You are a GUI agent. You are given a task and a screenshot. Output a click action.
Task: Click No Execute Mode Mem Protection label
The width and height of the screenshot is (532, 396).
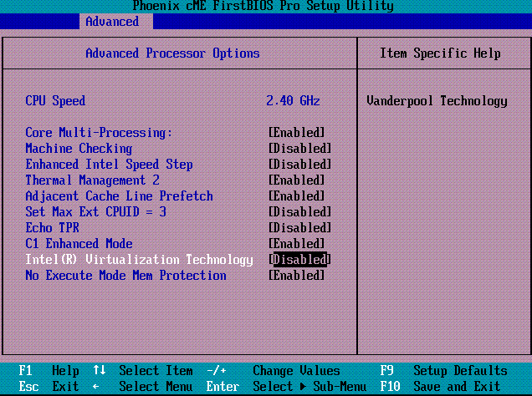[125, 276]
